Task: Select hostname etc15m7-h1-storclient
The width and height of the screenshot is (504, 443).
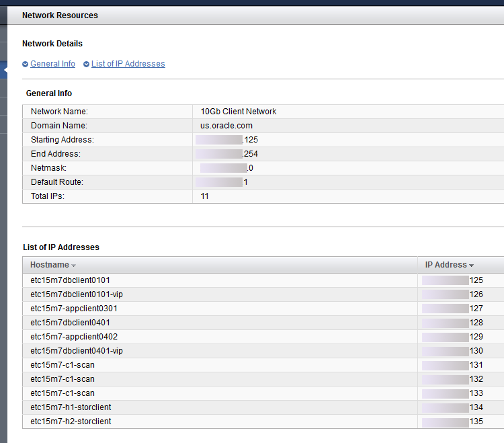Action: pyautogui.click(x=71, y=407)
